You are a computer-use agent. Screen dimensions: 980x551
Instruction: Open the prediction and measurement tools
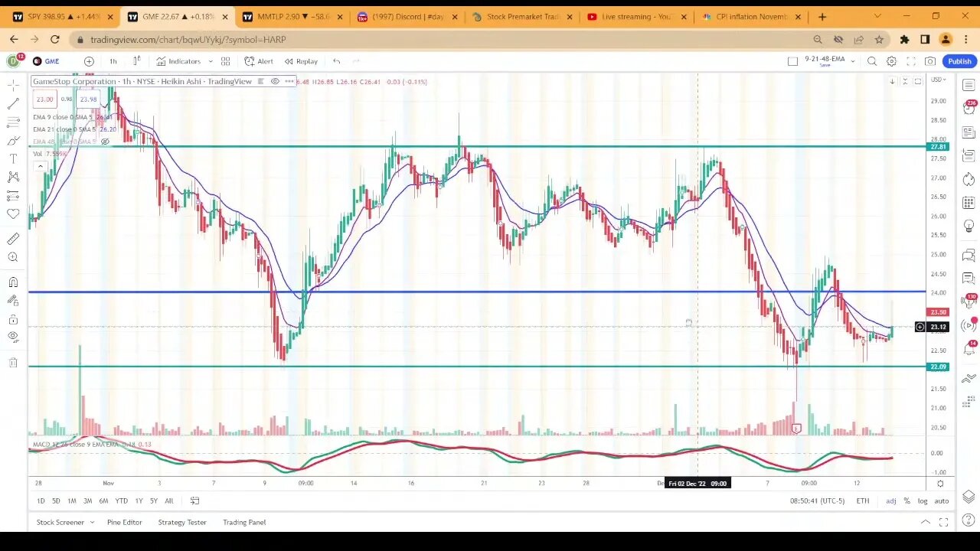[x=13, y=196]
